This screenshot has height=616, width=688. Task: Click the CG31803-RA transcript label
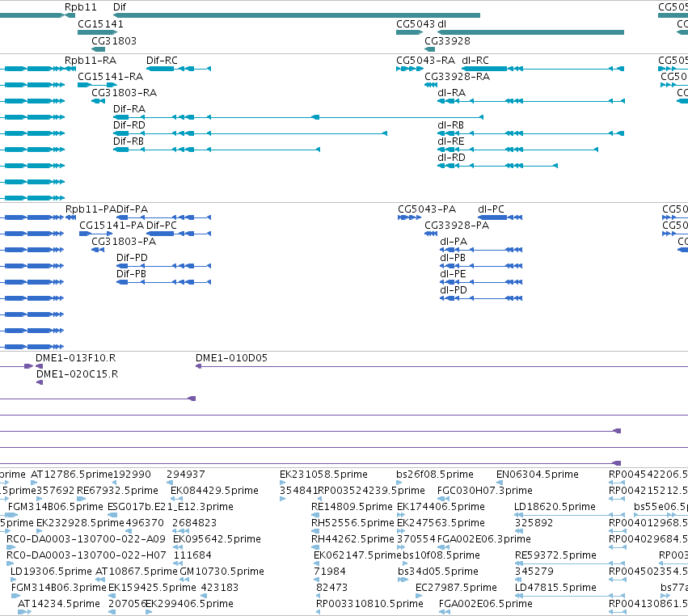click(x=124, y=93)
